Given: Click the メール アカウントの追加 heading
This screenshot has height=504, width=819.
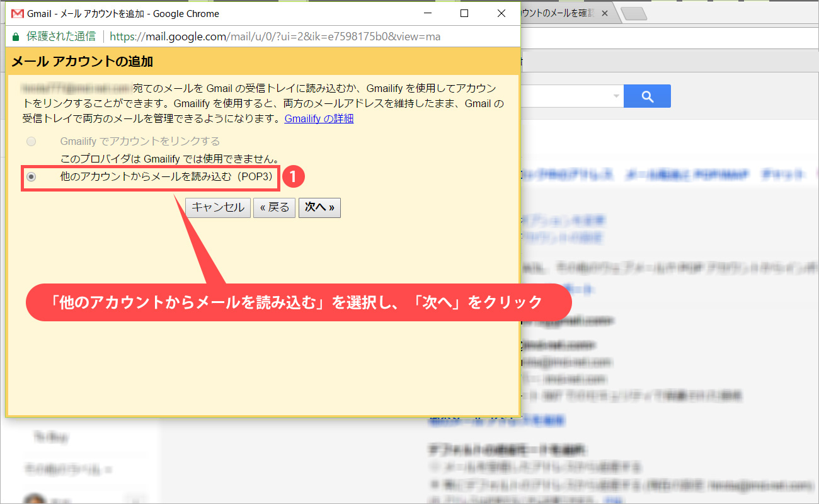Looking at the screenshot, I should pyautogui.click(x=83, y=62).
